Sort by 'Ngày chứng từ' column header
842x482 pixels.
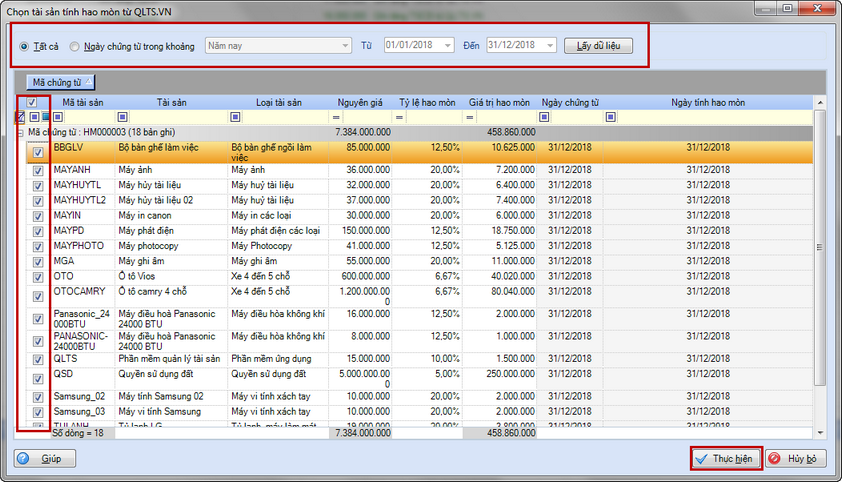click(570, 102)
